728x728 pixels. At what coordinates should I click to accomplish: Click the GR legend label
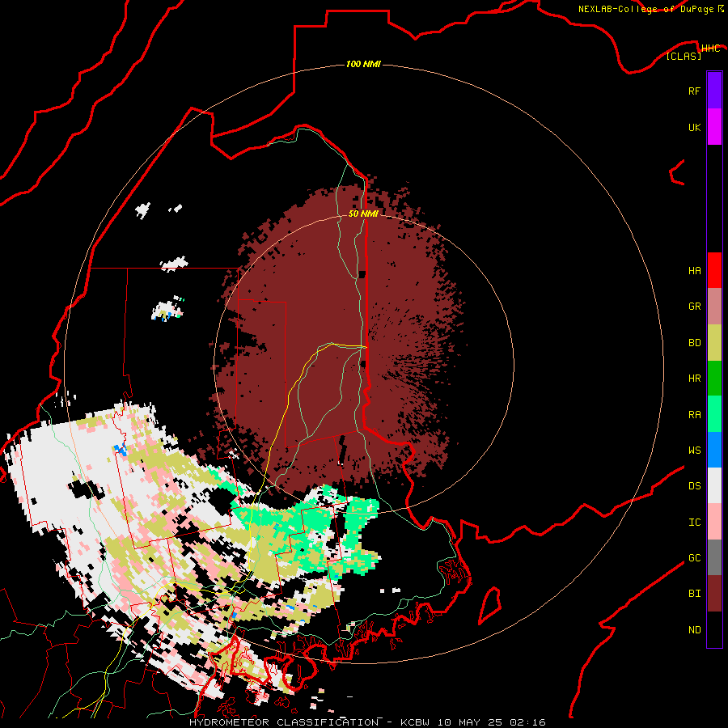(x=694, y=307)
